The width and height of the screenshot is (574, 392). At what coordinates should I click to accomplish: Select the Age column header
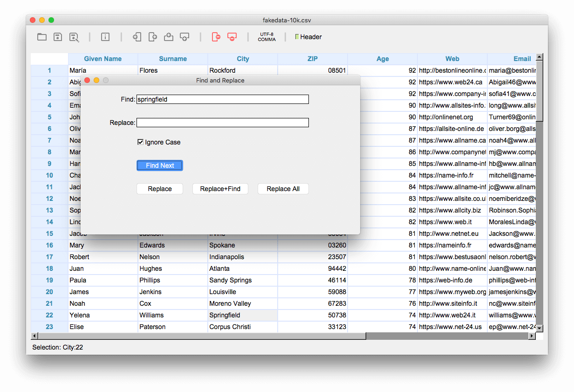383,59
